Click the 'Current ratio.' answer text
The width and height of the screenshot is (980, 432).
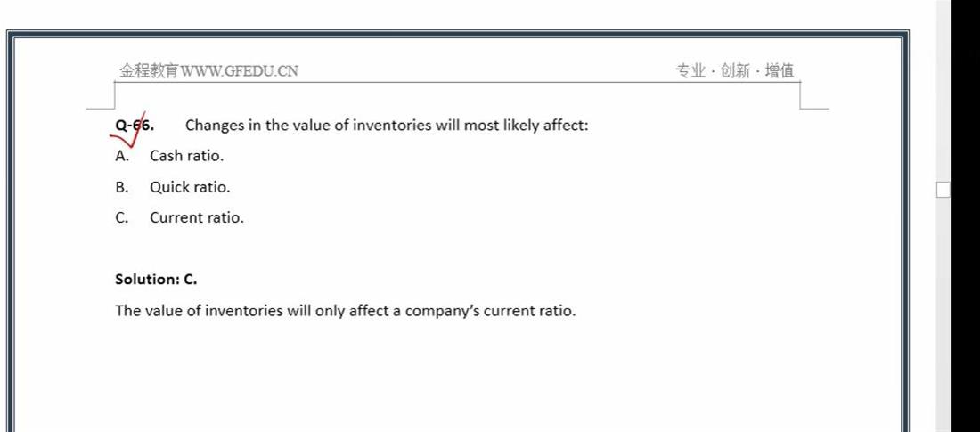(197, 217)
